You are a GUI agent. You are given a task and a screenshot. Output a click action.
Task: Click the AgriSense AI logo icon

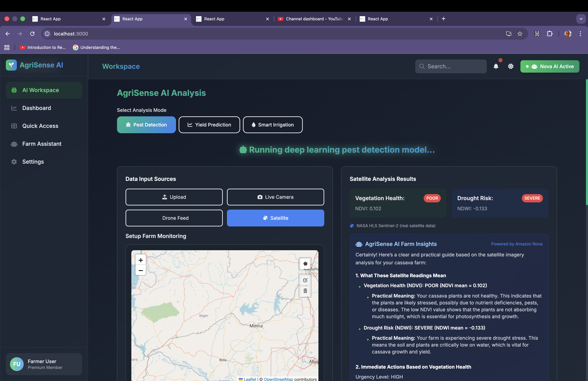click(11, 65)
